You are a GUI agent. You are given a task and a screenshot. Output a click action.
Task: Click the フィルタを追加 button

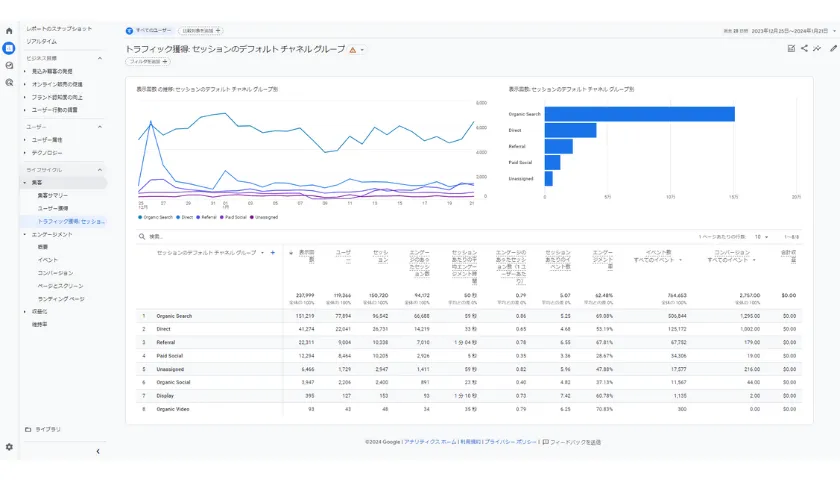click(x=147, y=62)
